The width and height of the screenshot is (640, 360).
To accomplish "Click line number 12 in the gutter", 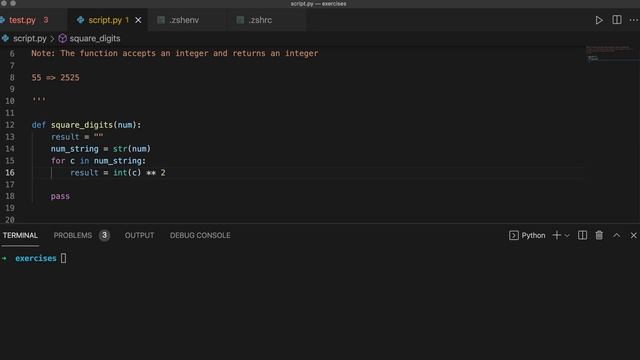I will click(10, 125).
